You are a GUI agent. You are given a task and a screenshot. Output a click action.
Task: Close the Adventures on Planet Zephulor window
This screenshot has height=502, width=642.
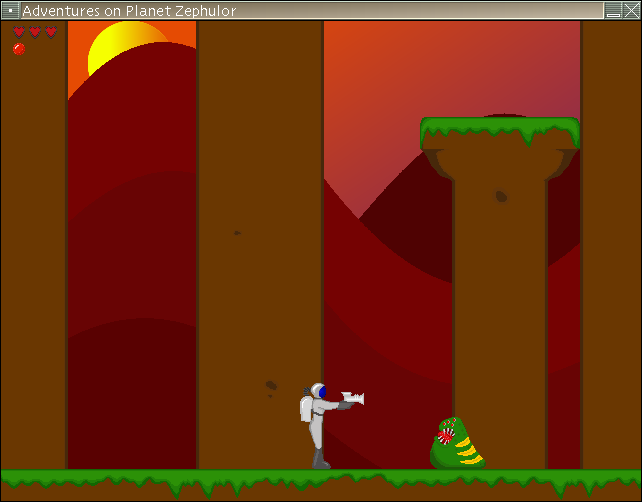[x=631, y=10]
